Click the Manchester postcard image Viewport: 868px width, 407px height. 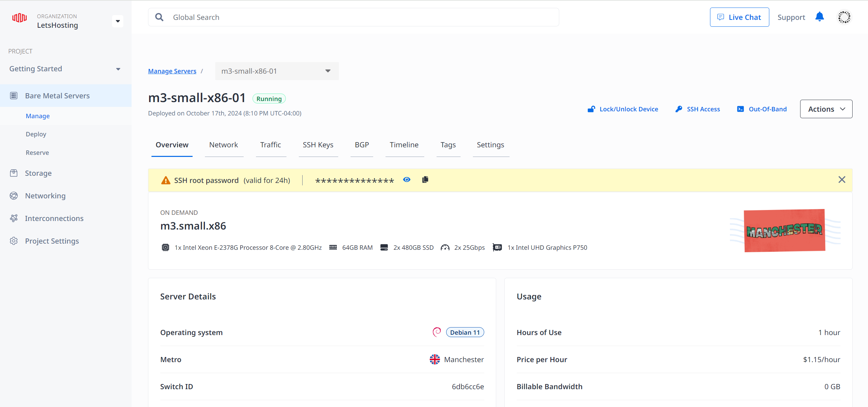785,231
